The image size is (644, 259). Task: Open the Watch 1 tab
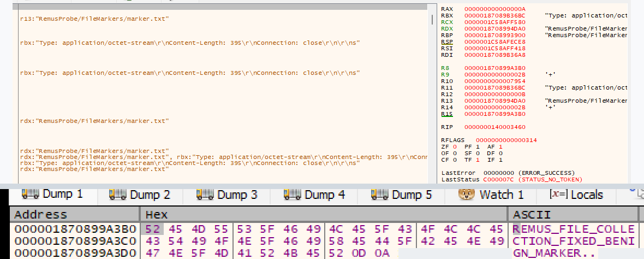pyautogui.click(x=491, y=195)
